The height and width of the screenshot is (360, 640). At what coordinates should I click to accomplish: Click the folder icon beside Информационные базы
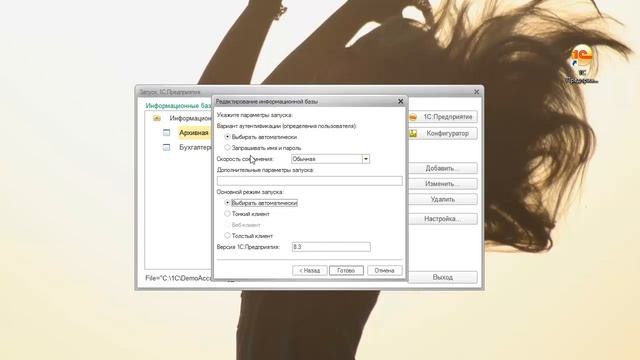point(157,118)
